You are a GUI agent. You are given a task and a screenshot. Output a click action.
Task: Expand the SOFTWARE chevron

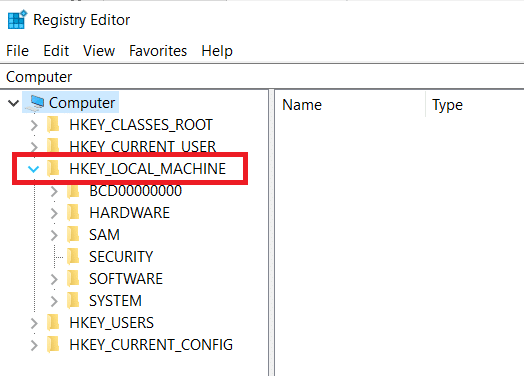pyautogui.click(x=54, y=279)
